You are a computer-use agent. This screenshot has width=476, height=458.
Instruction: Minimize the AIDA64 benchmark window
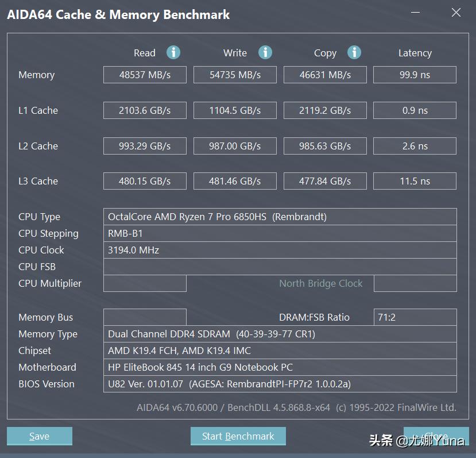click(x=415, y=13)
